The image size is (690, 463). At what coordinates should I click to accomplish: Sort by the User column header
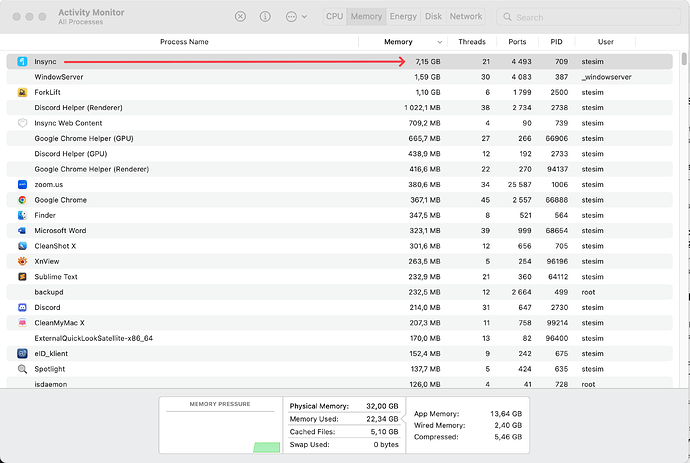point(606,42)
